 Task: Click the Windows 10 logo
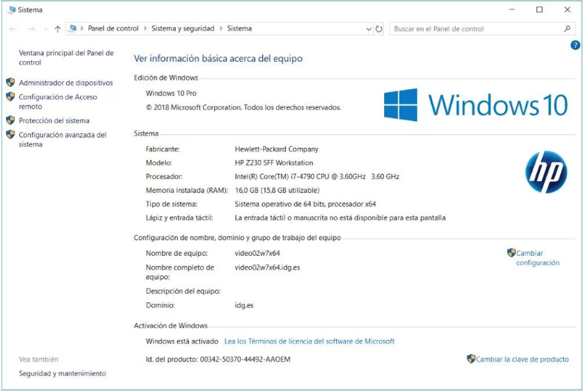[476, 105]
